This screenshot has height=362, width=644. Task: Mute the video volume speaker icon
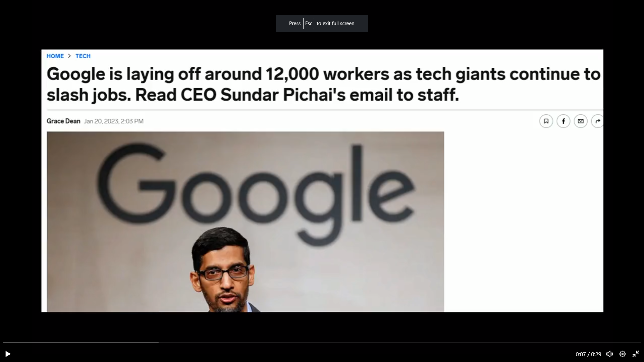[609, 354]
